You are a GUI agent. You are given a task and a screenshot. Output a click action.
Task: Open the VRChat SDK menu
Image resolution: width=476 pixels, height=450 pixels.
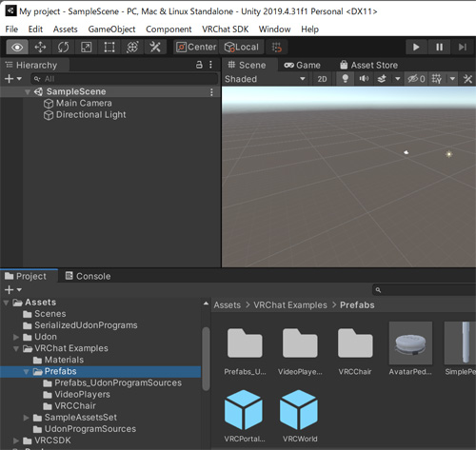click(226, 29)
